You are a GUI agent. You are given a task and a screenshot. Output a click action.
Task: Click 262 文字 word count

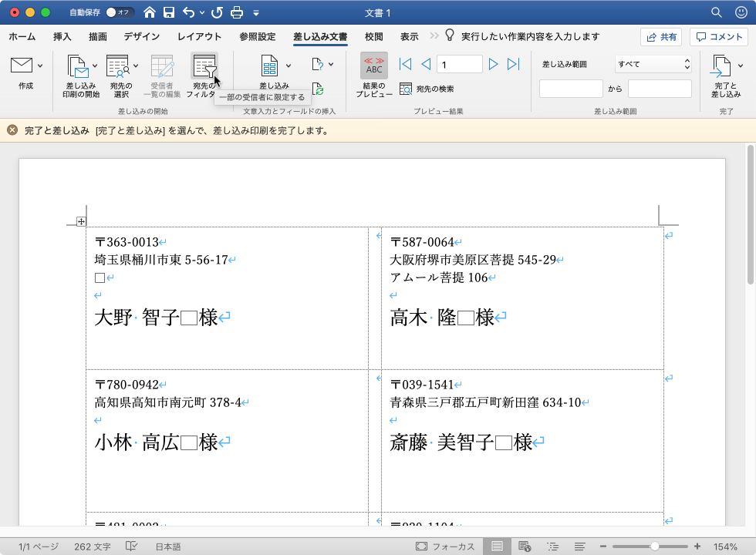(x=93, y=547)
